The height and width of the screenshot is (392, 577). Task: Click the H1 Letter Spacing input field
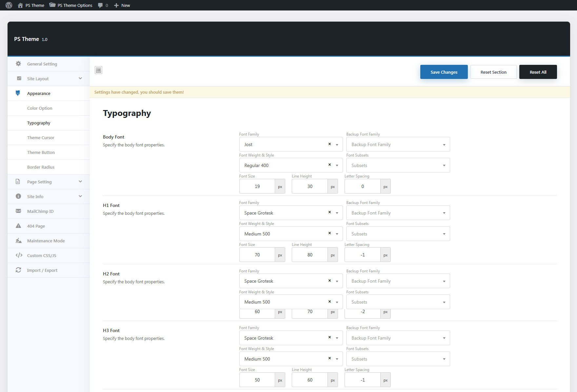pos(363,255)
